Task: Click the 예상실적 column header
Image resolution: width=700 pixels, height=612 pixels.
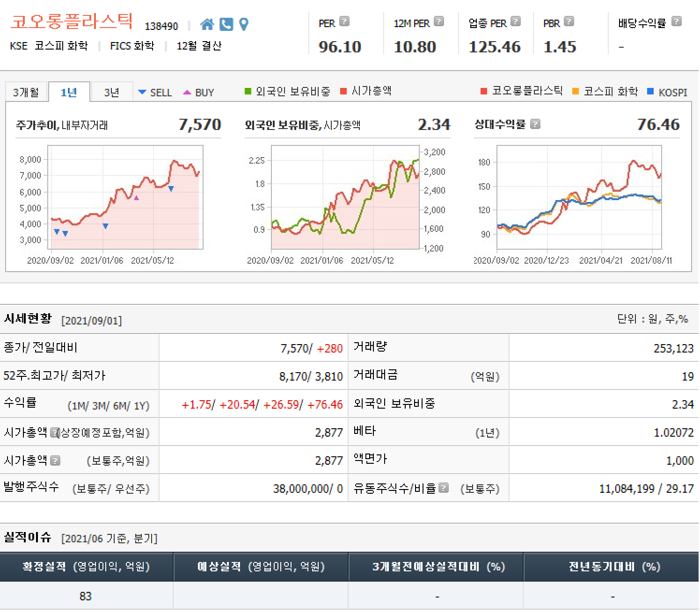Action: (x=261, y=567)
